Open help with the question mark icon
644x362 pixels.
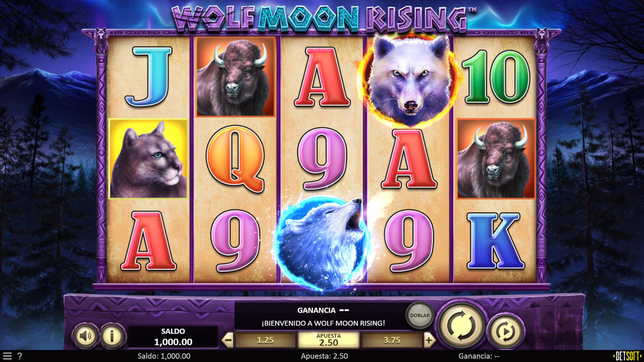coord(20,356)
